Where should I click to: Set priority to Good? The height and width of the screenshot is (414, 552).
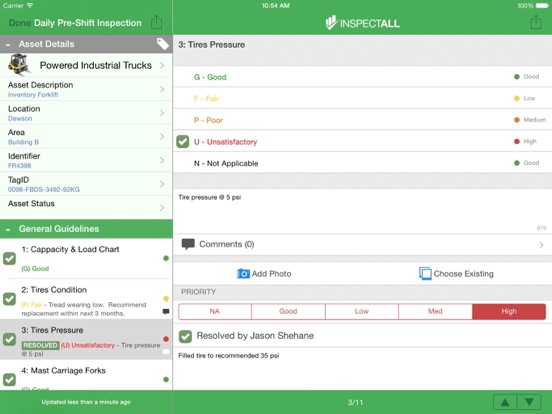point(288,312)
